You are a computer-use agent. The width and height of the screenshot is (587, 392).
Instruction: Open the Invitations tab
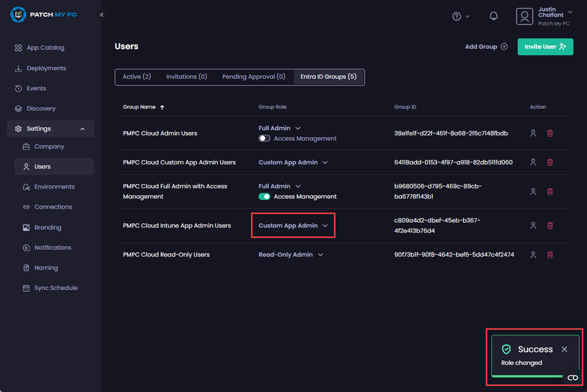pos(187,76)
